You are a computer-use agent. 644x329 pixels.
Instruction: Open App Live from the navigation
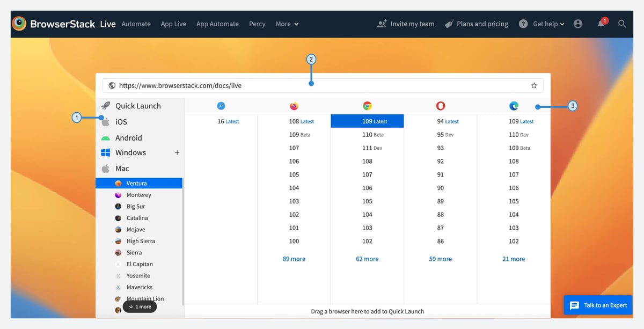(x=173, y=24)
